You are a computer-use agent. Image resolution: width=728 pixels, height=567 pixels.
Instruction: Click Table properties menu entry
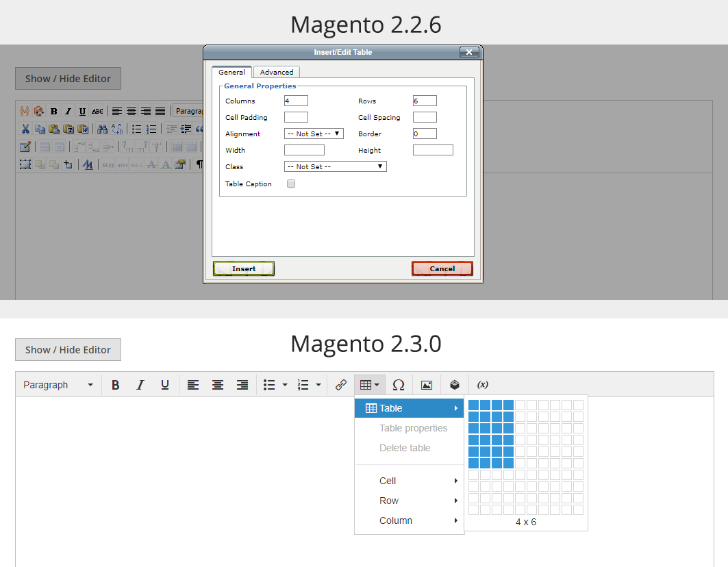point(409,428)
